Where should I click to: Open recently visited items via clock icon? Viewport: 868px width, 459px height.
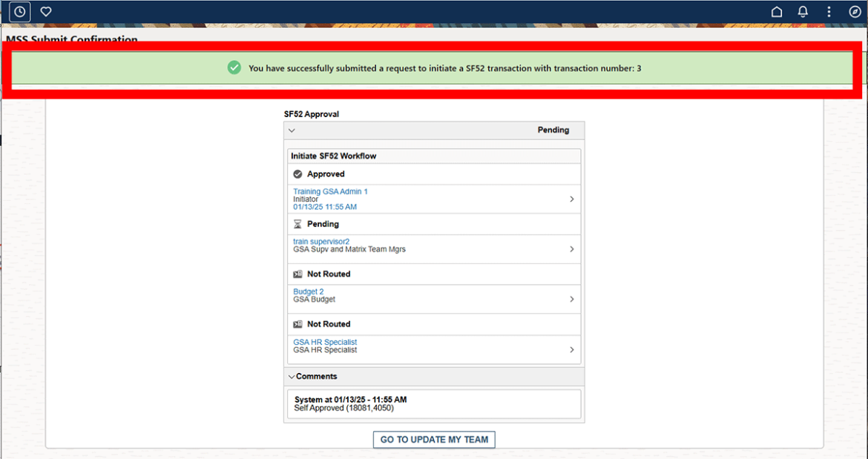[19, 11]
